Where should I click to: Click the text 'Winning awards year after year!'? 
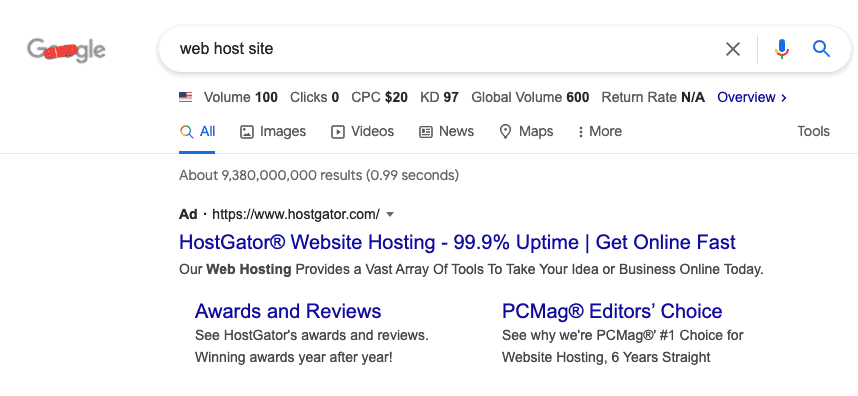point(293,358)
